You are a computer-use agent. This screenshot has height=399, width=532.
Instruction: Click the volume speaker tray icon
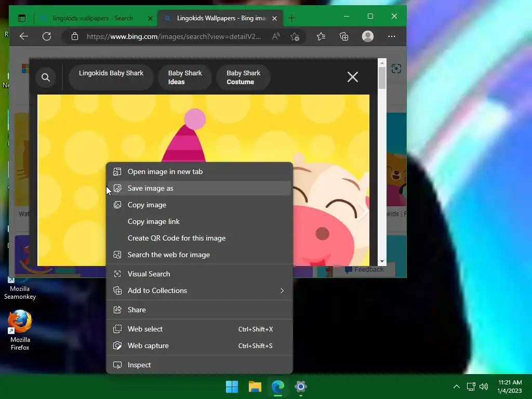484,387
